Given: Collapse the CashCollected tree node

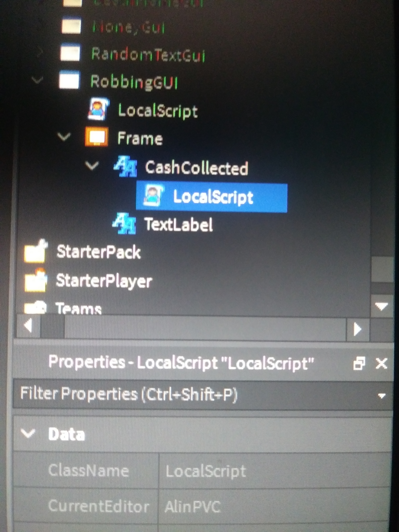Looking at the screenshot, I should coord(92,166).
